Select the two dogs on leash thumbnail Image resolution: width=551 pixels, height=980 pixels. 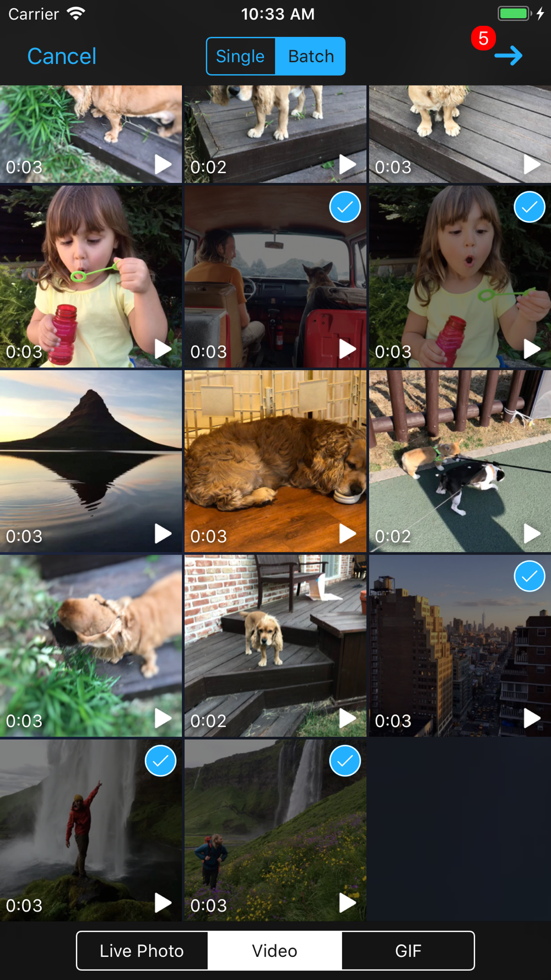point(460,461)
